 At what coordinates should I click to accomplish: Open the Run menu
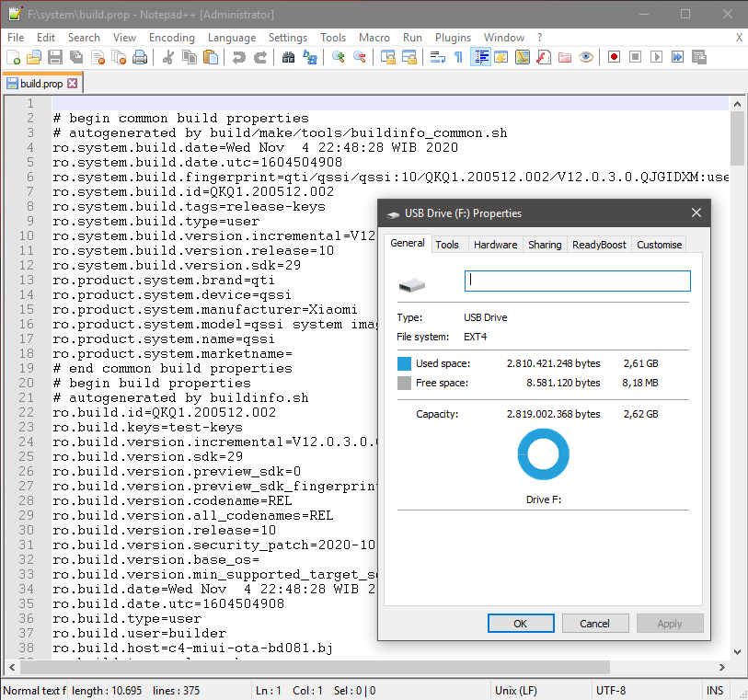coord(412,38)
